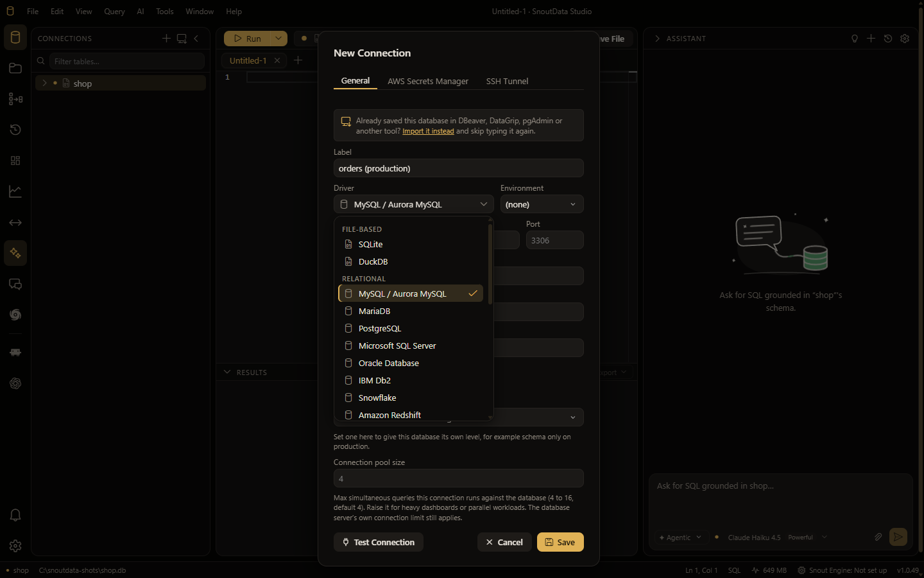Click the SnoutData app logo icon
Screen dimensions: 924x578
[x=10, y=11]
